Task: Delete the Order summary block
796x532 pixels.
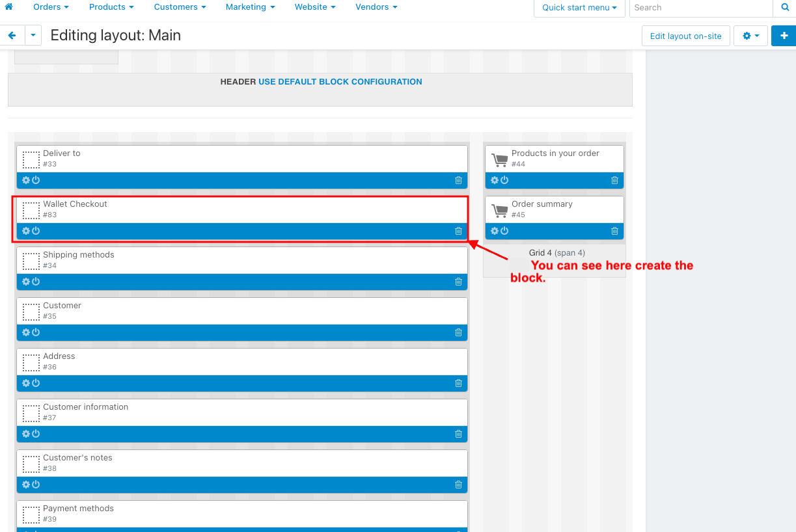Action: 614,231
